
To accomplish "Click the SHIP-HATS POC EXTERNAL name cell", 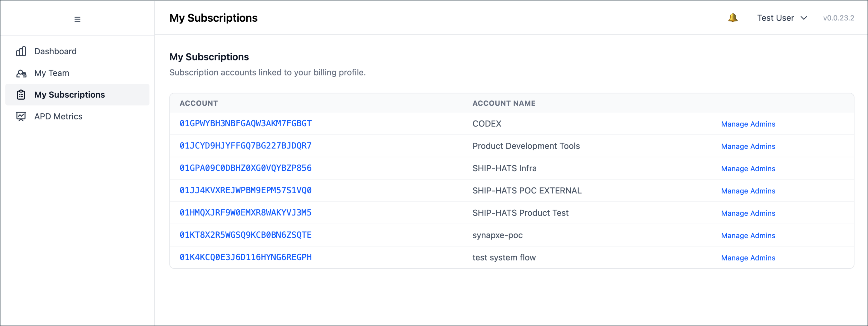I will (527, 191).
